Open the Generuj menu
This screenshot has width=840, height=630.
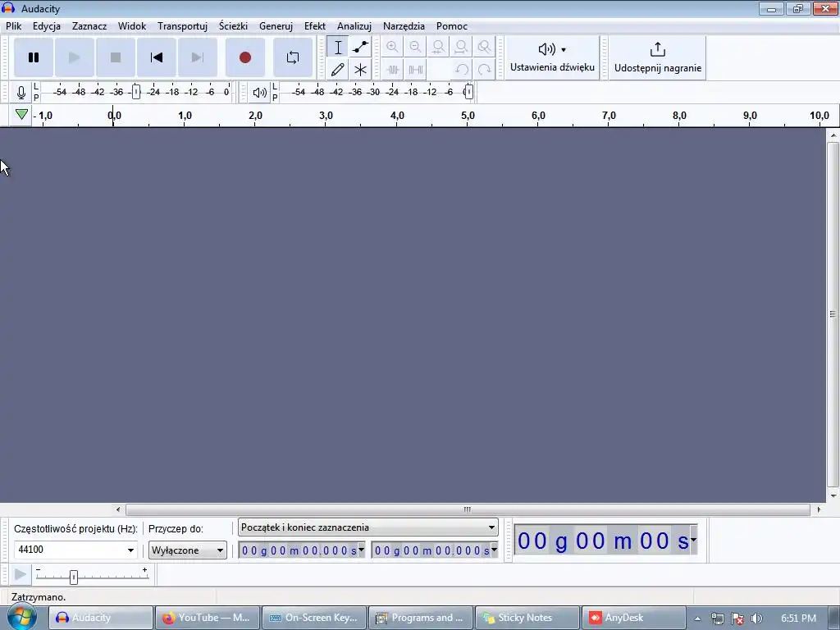click(x=276, y=26)
